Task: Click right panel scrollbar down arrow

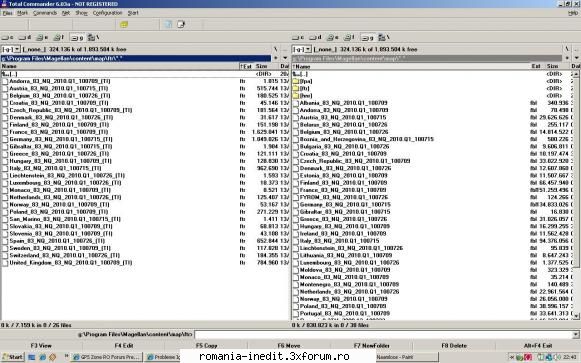Action: pos(576,316)
